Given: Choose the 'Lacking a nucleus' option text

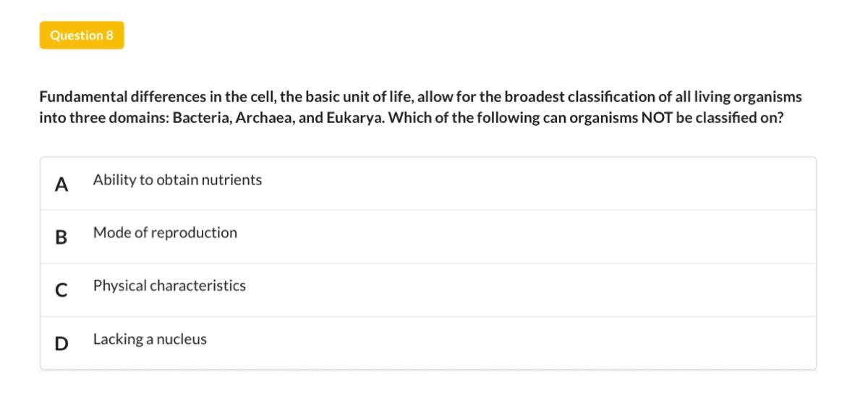Looking at the screenshot, I should 150,339.
